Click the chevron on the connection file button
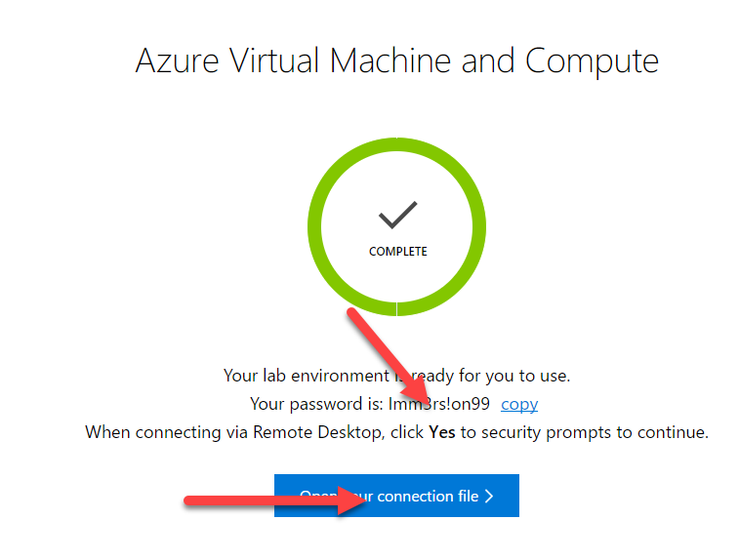The height and width of the screenshot is (560, 739). (x=489, y=497)
